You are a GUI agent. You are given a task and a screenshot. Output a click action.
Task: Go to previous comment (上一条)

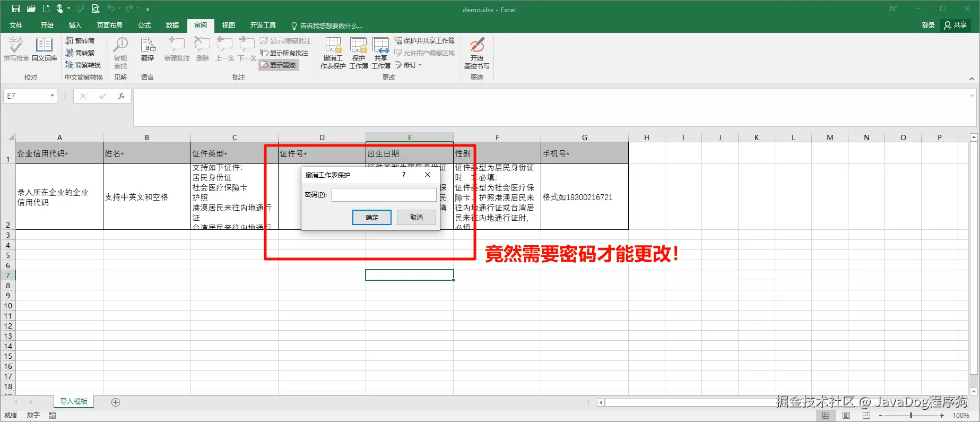pyautogui.click(x=224, y=49)
